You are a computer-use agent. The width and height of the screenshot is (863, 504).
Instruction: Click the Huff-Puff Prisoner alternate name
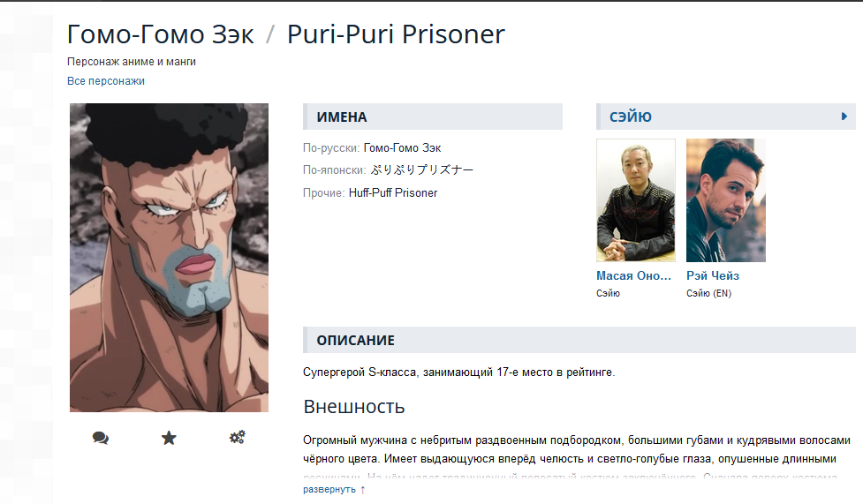click(x=393, y=193)
